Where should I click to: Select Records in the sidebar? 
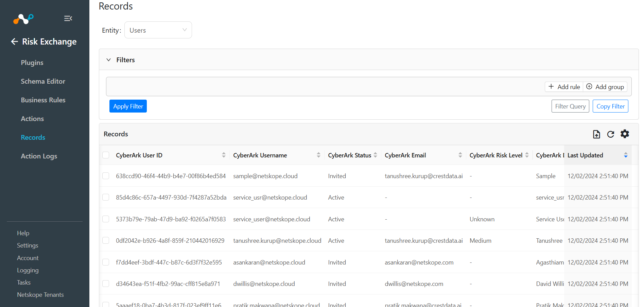click(33, 137)
